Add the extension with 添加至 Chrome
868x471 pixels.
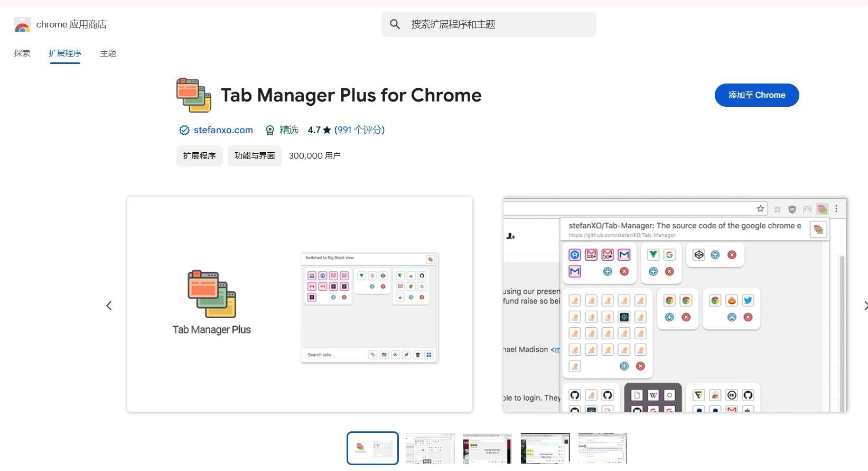tap(757, 95)
